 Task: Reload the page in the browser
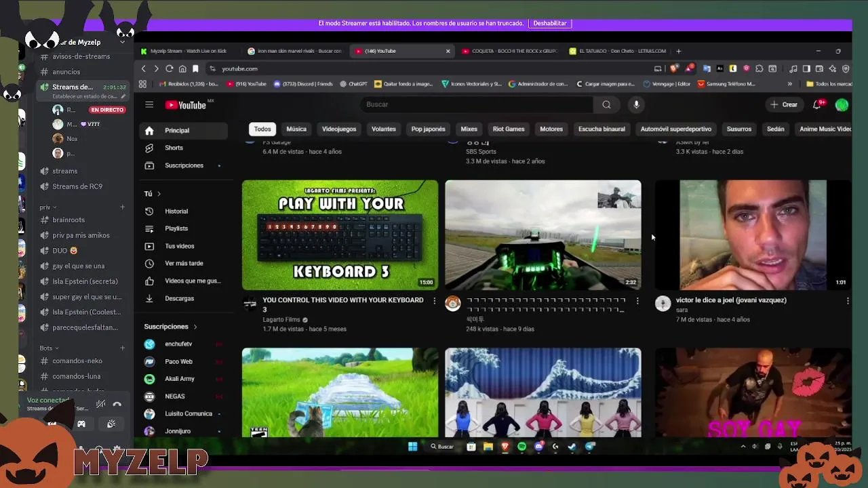click(170, 68)
